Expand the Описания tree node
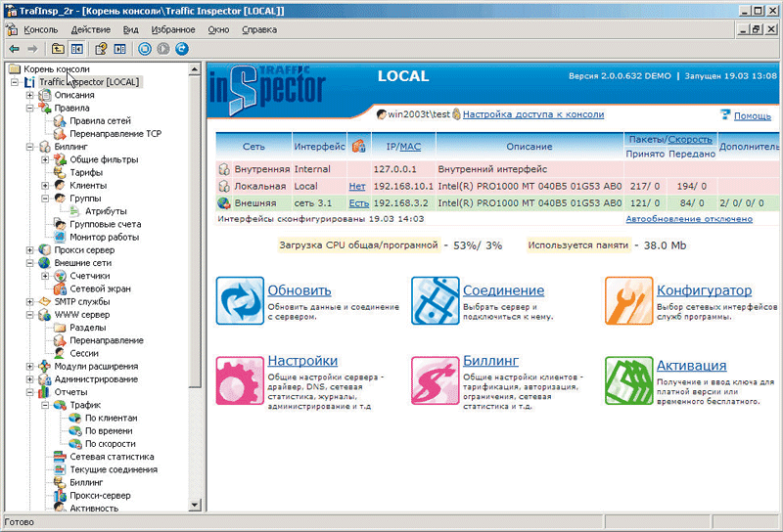Screen dimensions: 783x532 click(30, 95)
